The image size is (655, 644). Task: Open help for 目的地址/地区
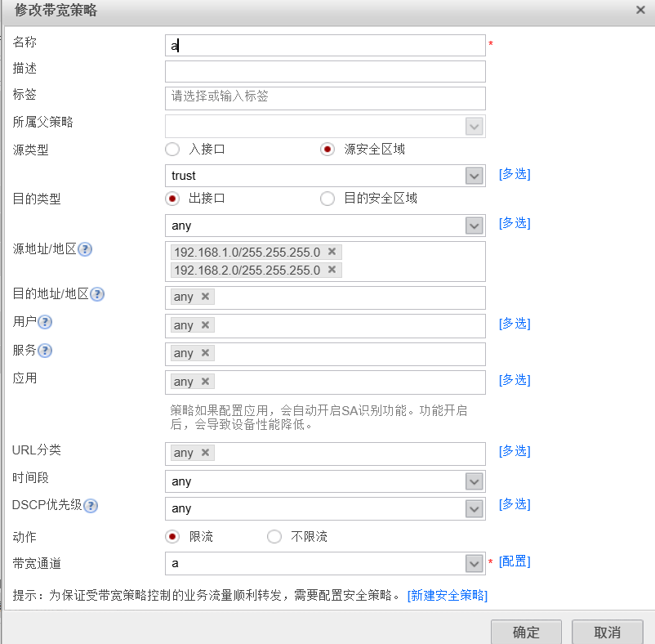point(97,294)
